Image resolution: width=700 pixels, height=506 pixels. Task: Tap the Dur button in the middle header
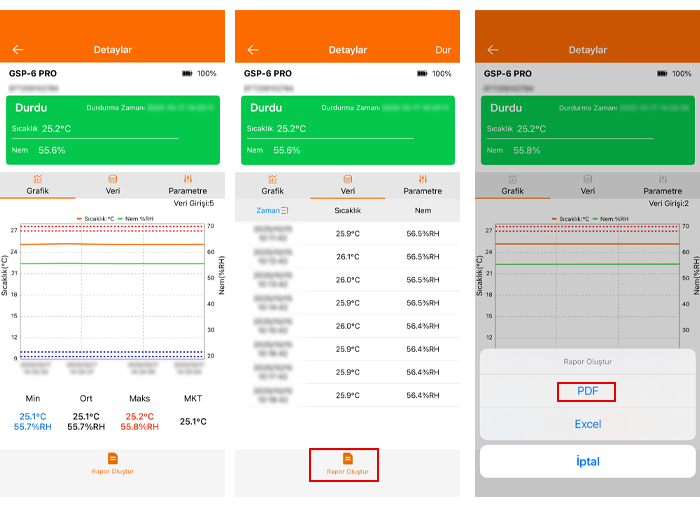(443, 50)
